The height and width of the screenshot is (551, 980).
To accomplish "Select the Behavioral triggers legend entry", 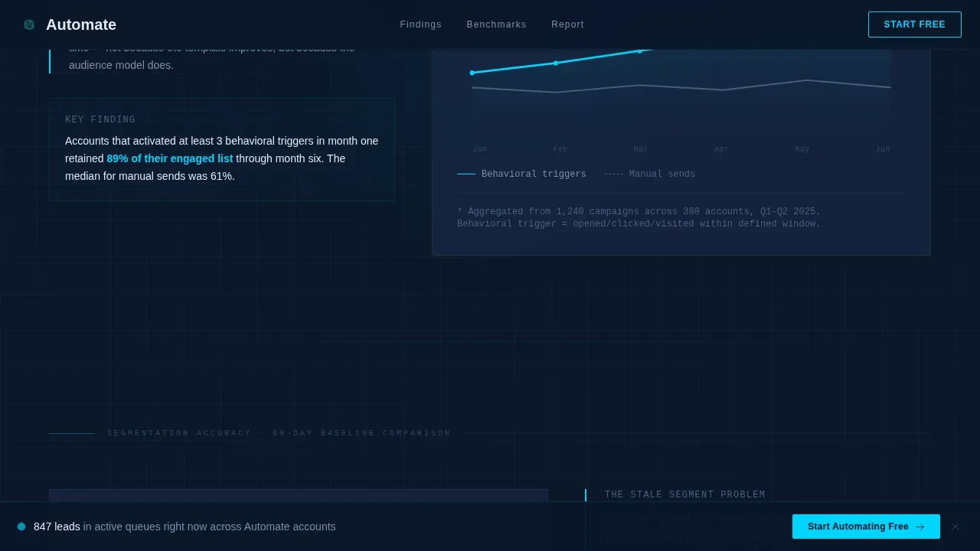I will point(521,174).
